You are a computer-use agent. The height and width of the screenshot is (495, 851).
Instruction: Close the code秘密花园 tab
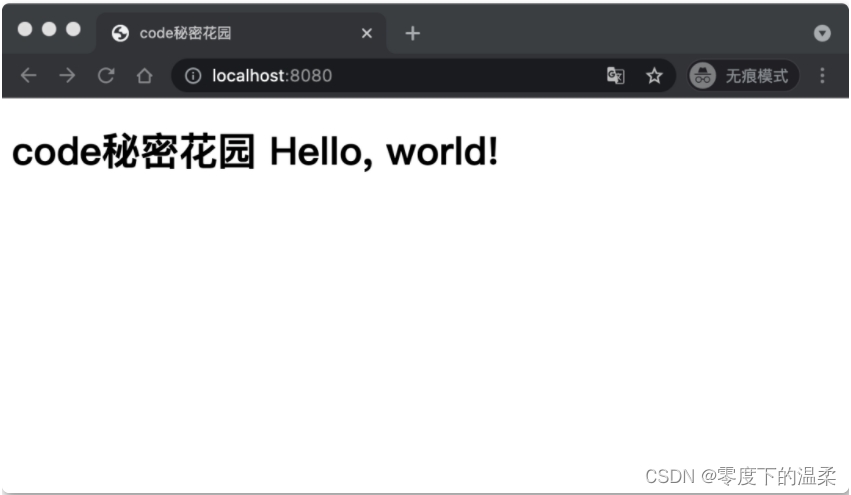pos(367,33)
